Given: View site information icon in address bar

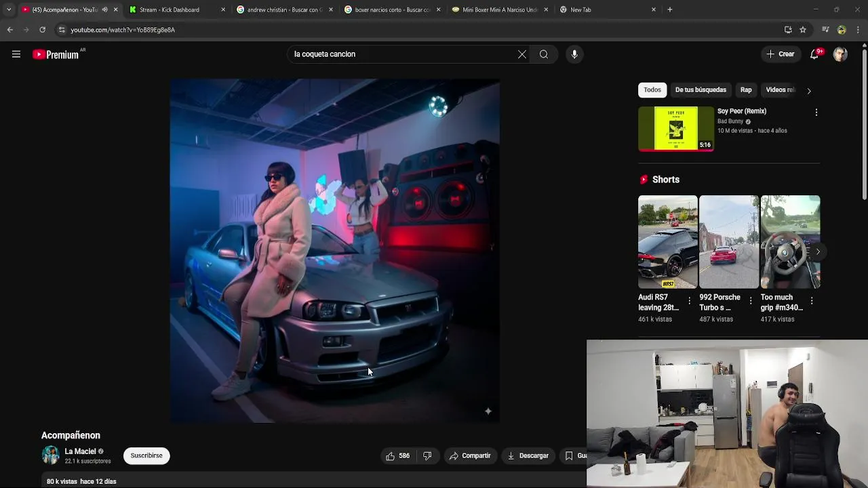Looking at the screenshot, I should 62,30.
